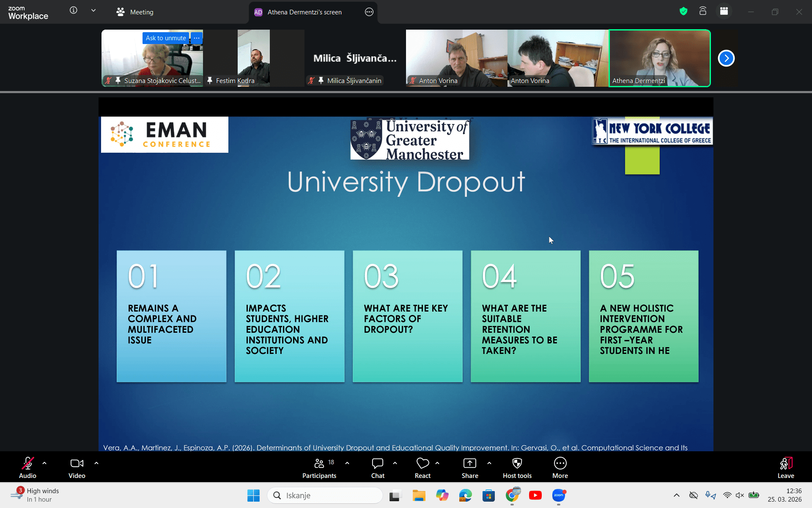
Task: Toggle microphone mute with Audio button
Action: tap(27, 464)
